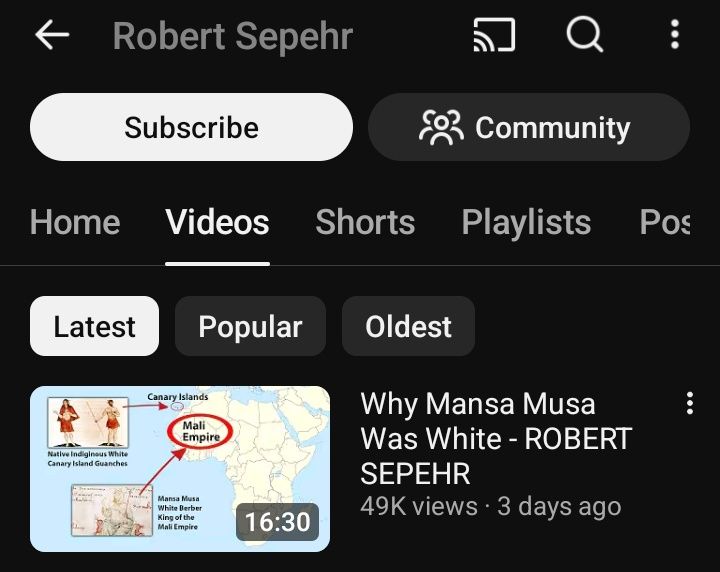Subscribe to Robert Sepehr channel
Viewport: 720px width, 572px height.
(x=191, y=127)
